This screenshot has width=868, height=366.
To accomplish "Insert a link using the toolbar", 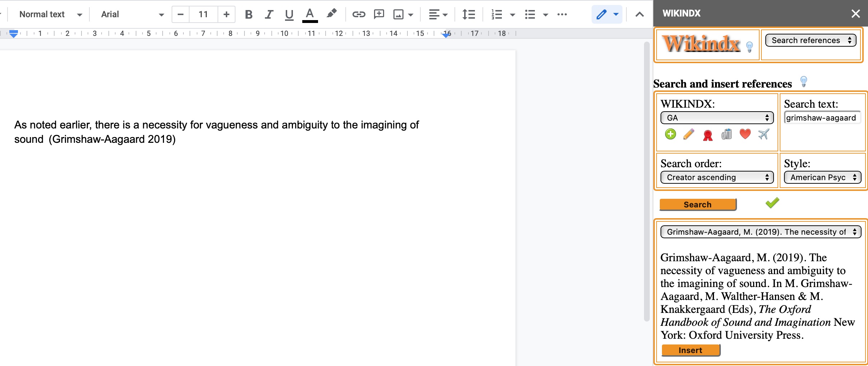I will [359, 14].
